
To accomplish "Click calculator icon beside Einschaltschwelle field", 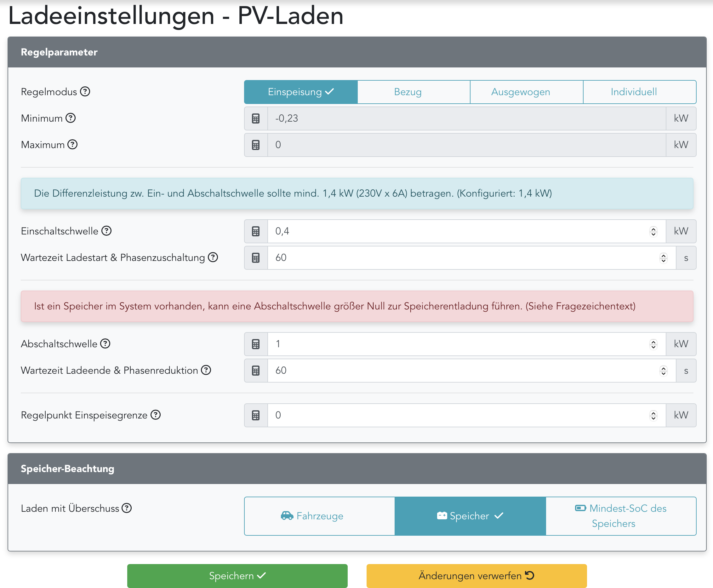I will point(256,231).
